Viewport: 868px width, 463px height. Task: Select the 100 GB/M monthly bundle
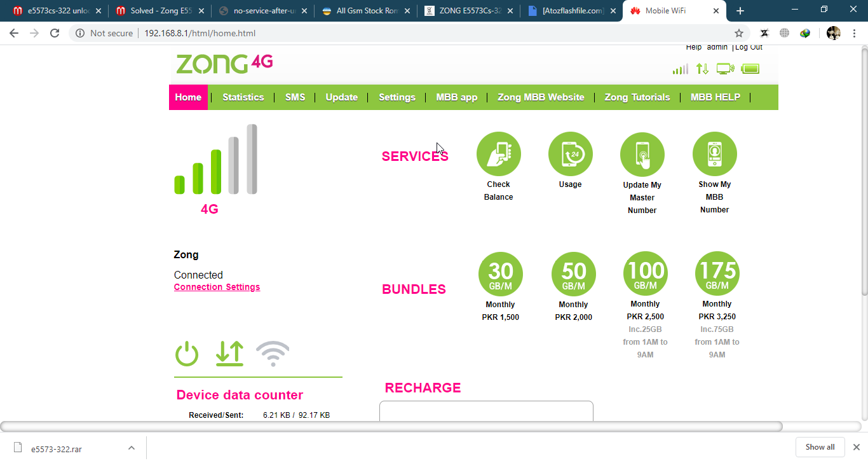click(646, 273)
